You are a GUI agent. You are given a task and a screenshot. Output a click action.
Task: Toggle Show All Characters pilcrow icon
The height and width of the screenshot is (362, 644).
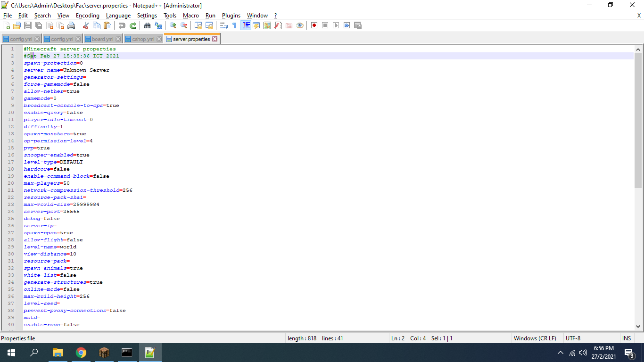pyautogui.click(x=235, y=25)
